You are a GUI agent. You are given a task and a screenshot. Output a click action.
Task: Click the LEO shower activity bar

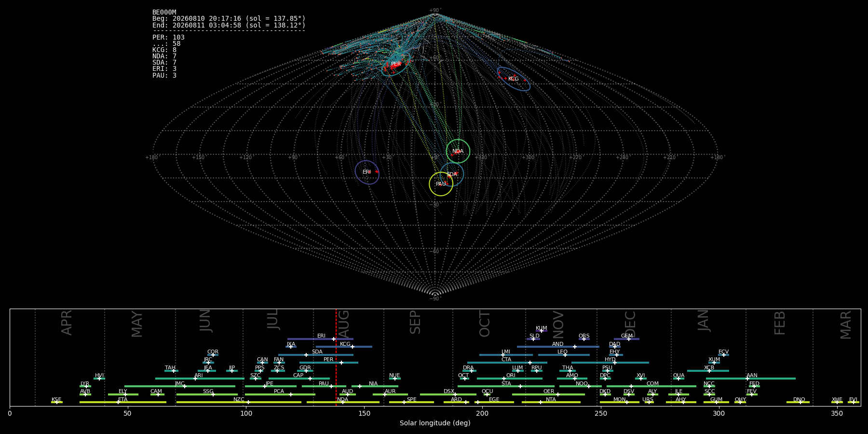click(564, 355)
